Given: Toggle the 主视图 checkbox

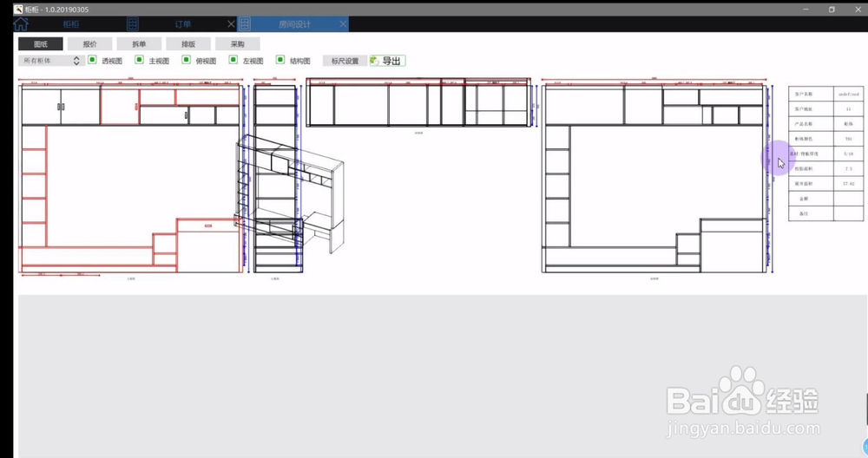Looking at the screenshot, I should click(140, 60).
